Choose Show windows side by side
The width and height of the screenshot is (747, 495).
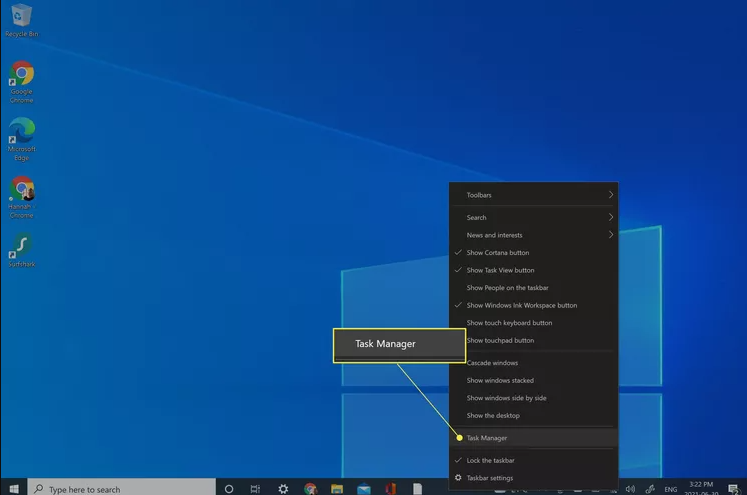[x=534, y=398]
